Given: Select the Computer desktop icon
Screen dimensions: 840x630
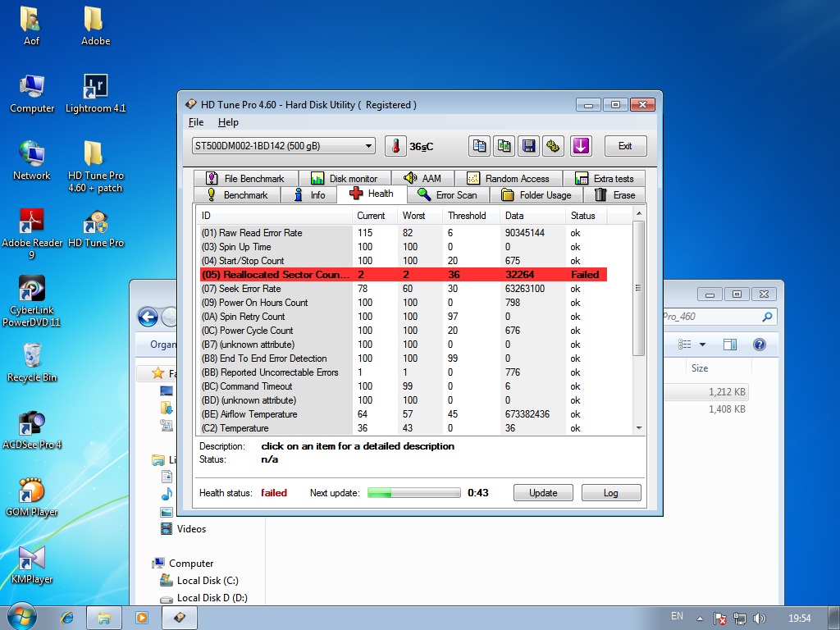Looking at the screenshot, I should coord(32,94).
